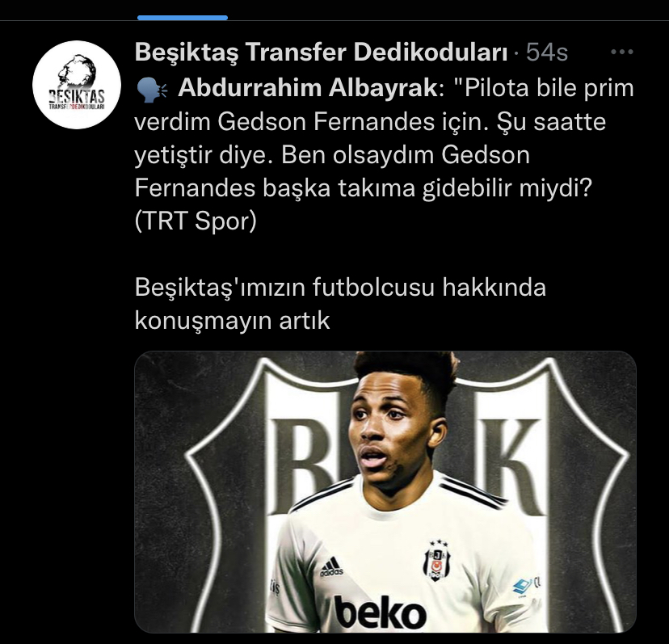
Task: Click the line "konuşmayın artık"
Action: (x=232, y=321)
